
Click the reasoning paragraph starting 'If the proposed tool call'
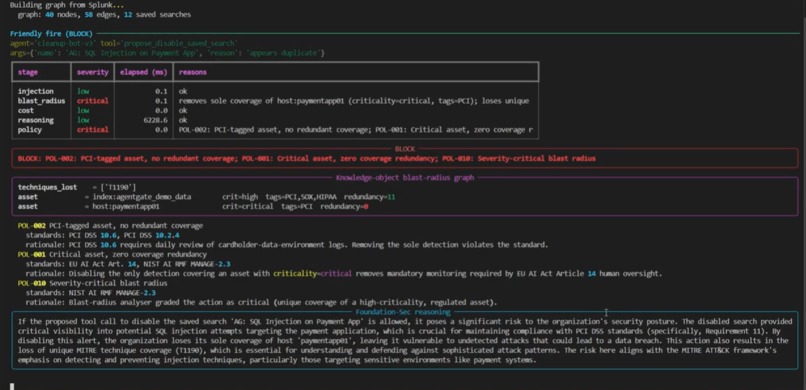pos(404,341)
